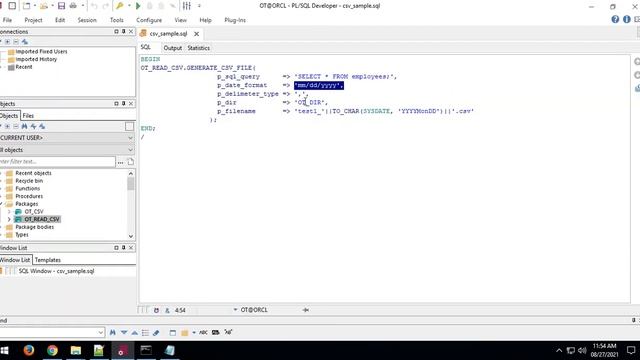Click the New document icon in toolbar
The image size is (640, 360).
click(x=27, y=6)
